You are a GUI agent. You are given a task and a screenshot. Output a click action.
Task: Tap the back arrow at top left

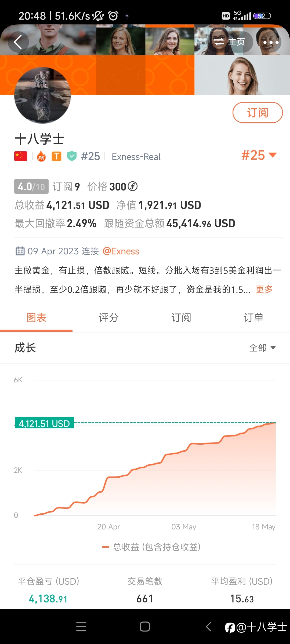(x=18, y=42)
